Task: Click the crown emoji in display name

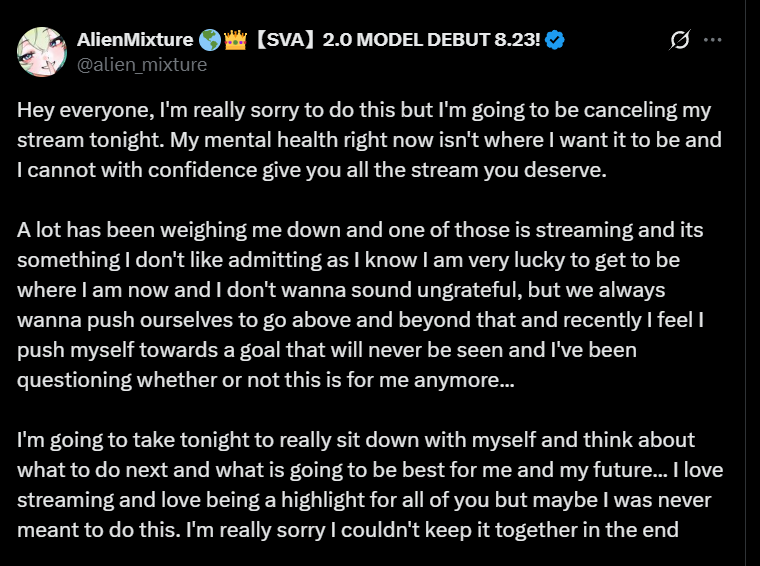Action: pos(237,40)
